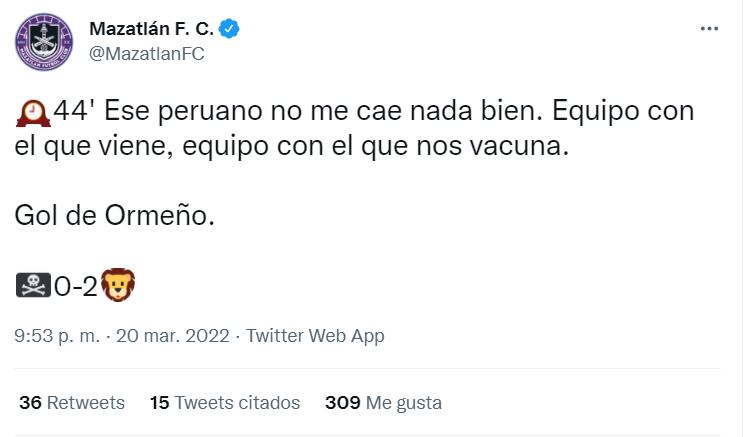Click the blue verified badge
The height and width of the screenshot is (437, 756).
(230, 30)
